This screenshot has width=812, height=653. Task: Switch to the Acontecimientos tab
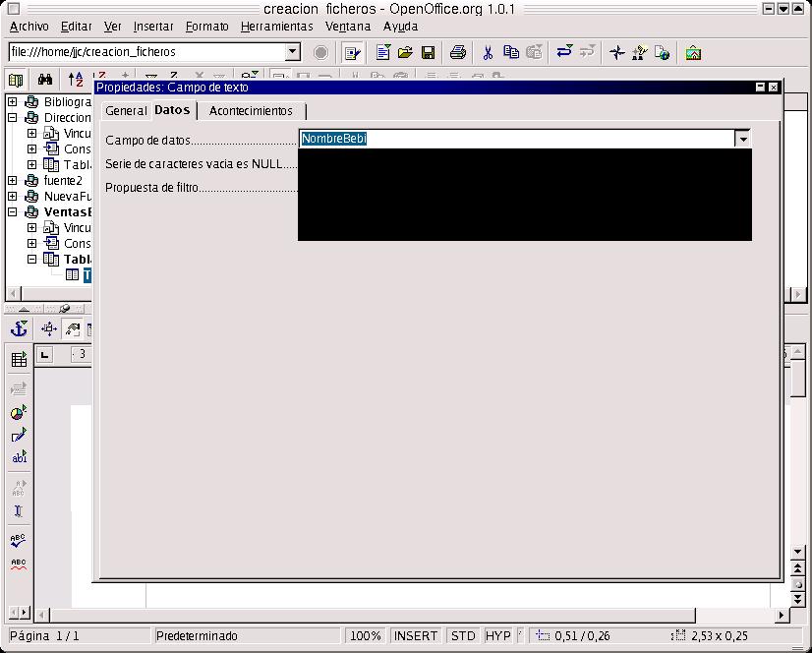(251, 111)
